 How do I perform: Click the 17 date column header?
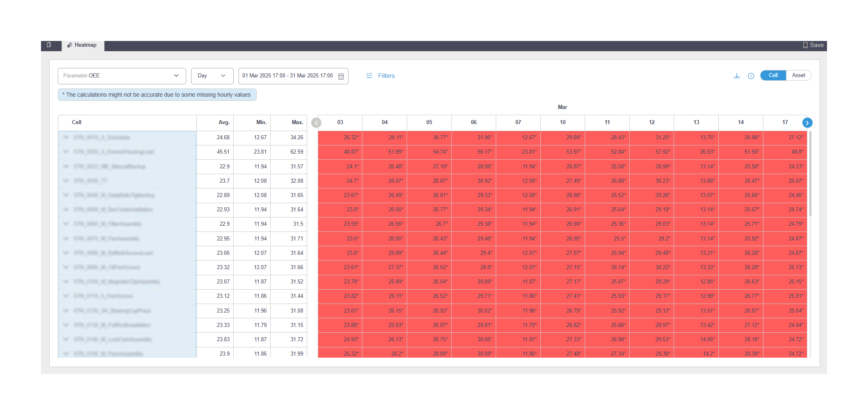785,122
